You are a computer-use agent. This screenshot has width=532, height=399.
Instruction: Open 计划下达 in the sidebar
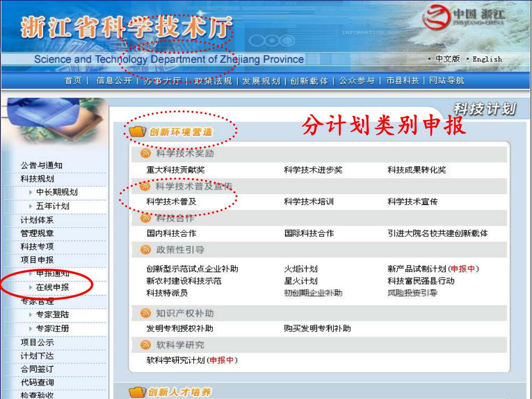37,356
